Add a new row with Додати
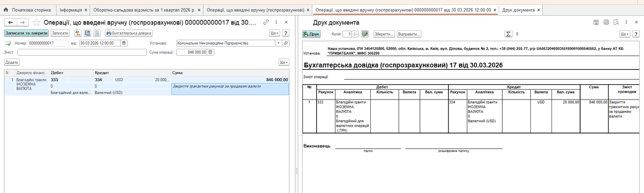Image resolution: width=644 pixels, height=193 pixels. click(12, 62)
